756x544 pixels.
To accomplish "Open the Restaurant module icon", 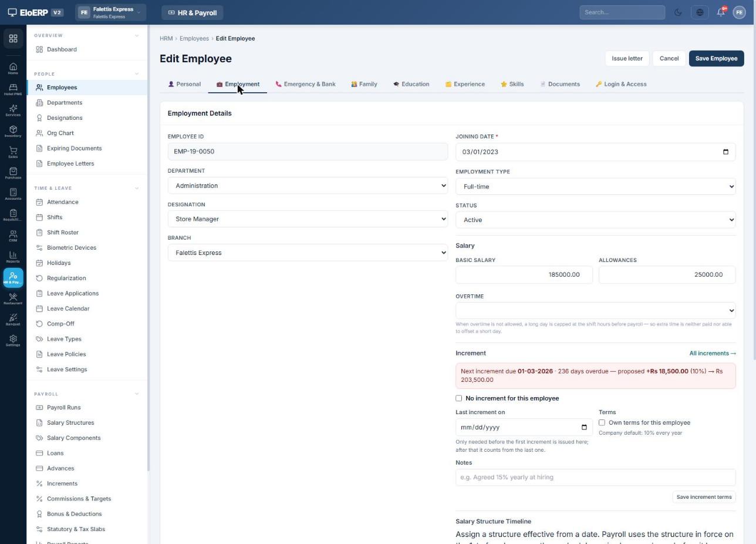I will pos(13,299).
